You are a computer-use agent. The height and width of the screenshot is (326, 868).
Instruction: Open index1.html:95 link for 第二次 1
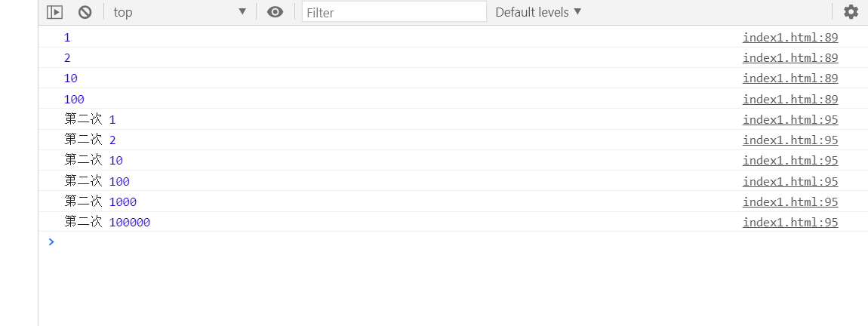pyautogui.click(x=790, y=119)
